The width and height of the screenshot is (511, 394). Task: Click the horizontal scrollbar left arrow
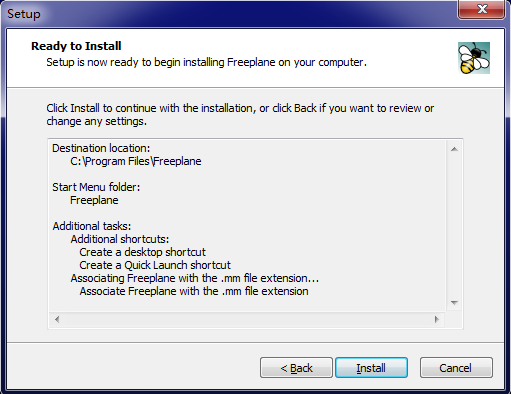pos(57,319)
